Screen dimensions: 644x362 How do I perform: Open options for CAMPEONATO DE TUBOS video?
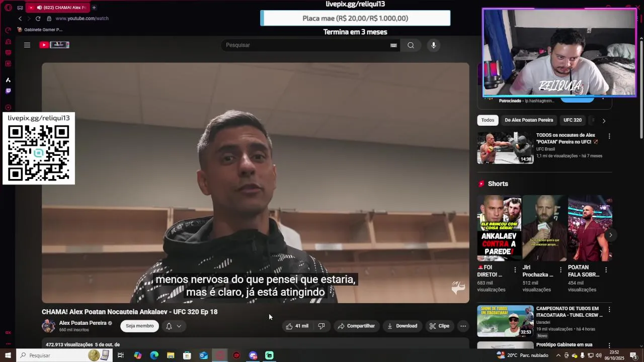(609, 310)
